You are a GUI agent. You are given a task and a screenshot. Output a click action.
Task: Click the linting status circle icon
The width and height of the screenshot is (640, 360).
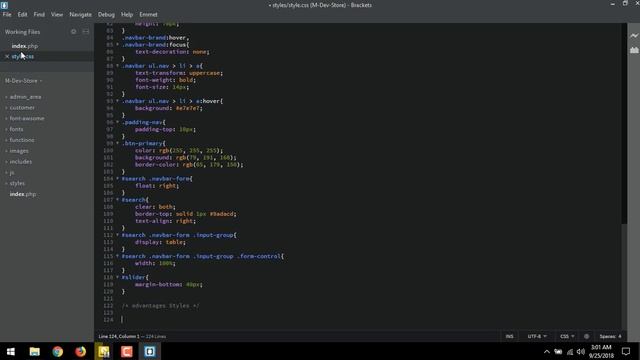click(587, 336)
